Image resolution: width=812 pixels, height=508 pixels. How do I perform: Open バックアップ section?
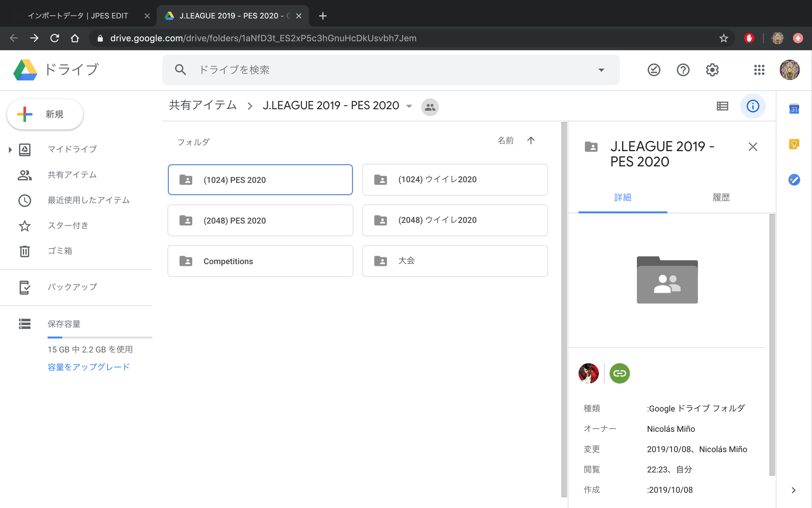click(x=72, y=287)
